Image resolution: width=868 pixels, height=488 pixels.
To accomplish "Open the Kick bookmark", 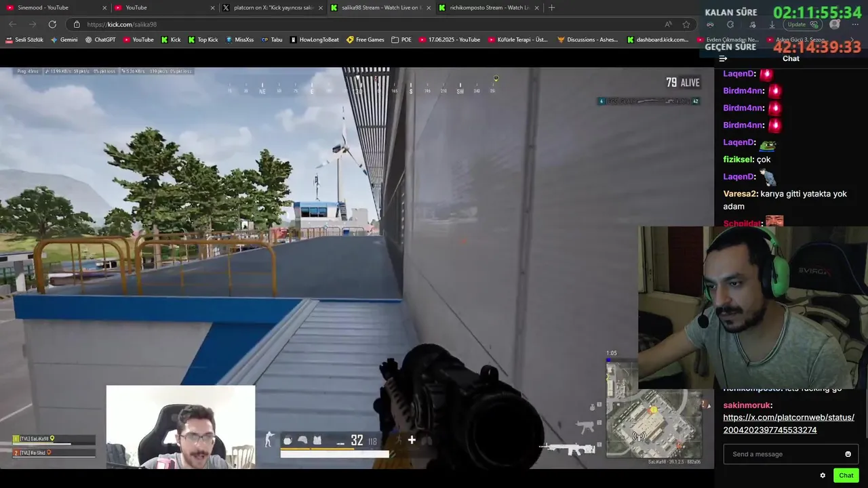I will click(x=171, y=40).
